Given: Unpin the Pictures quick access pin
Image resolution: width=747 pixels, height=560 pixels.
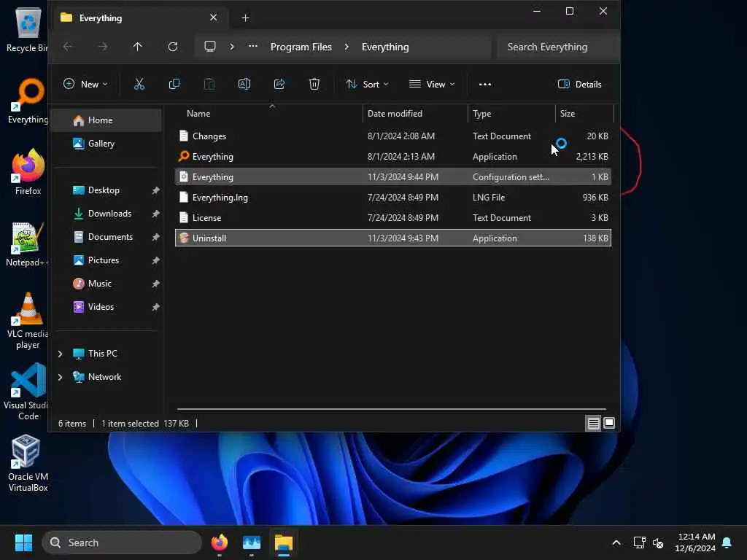Looking at the screenshot, I should tap(155, 260).
